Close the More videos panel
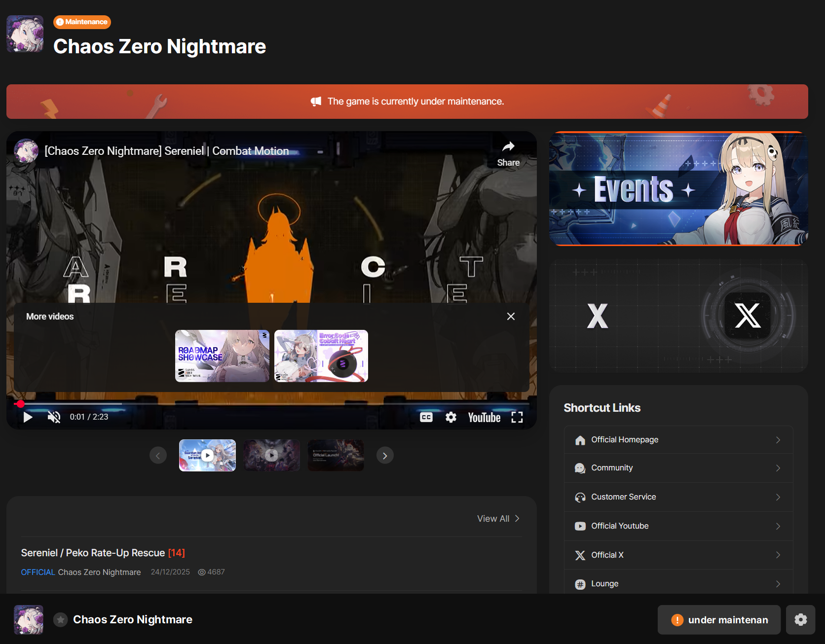 511,316
